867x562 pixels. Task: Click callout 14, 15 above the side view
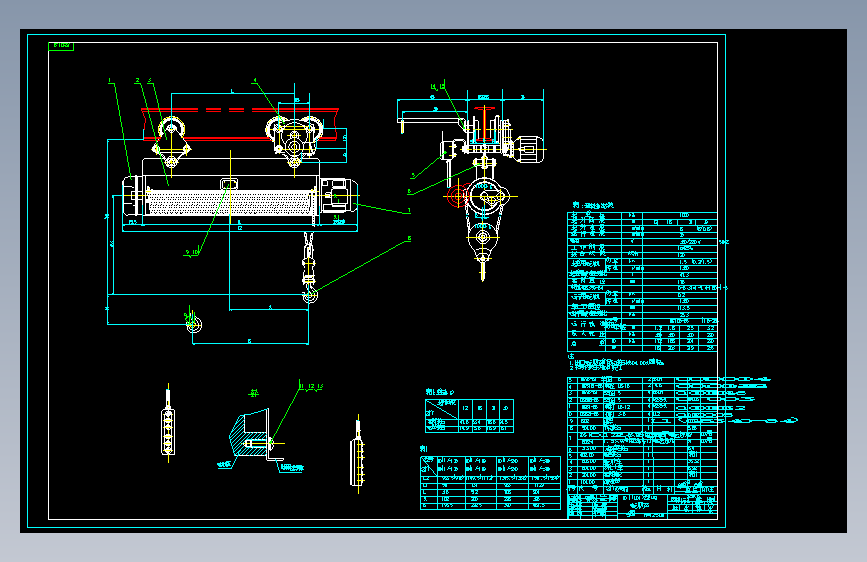(x=438, y=87)
